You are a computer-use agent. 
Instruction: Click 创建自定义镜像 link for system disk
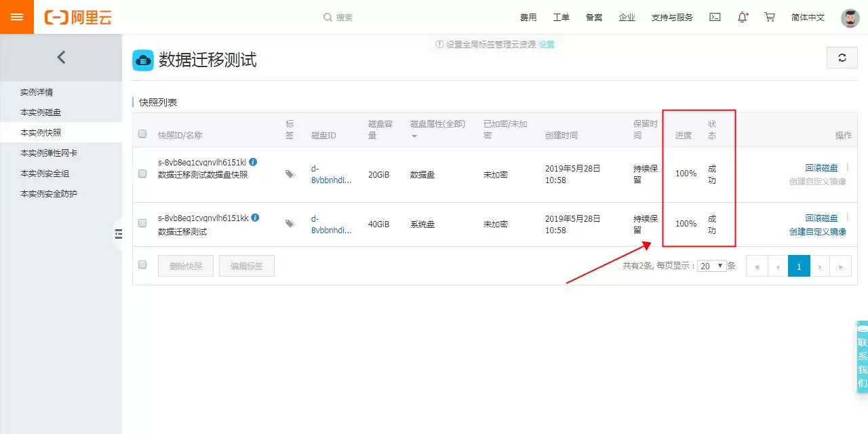point(818,232)
